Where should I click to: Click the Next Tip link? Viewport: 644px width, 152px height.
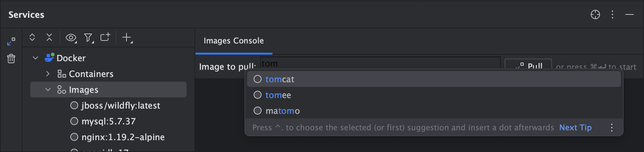tap(575, 128)
